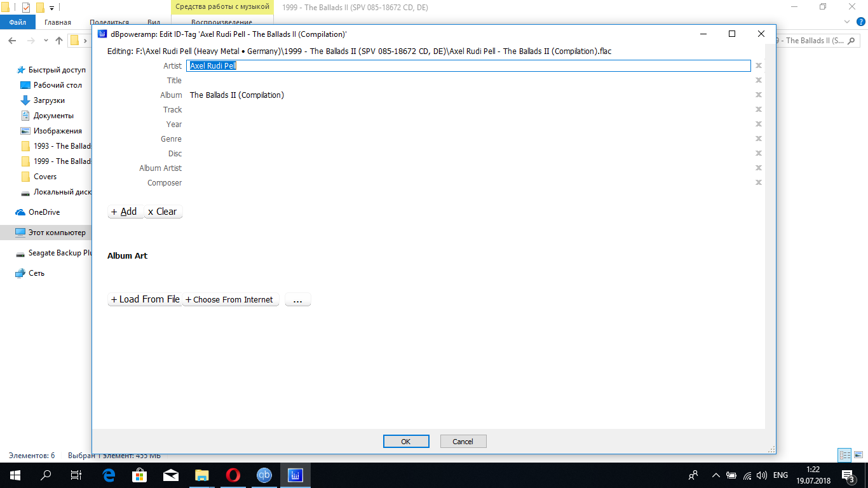Open Quick Access Toolbar customize dropdown
Screen dimensions: 868x488
point(51,8)
